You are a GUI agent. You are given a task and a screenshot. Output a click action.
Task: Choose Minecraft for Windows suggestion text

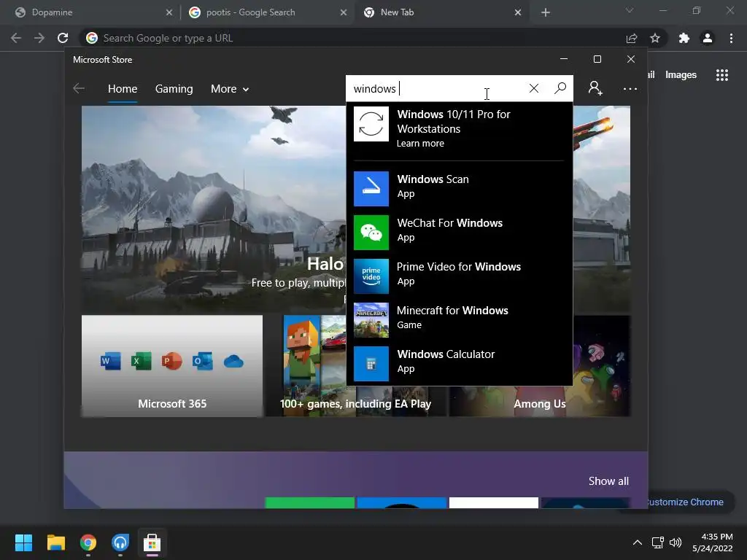tap(452, 311)
